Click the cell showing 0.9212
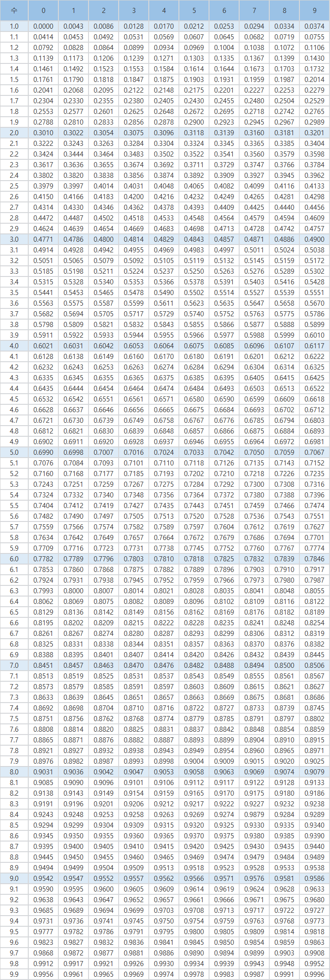 [164, 804]
